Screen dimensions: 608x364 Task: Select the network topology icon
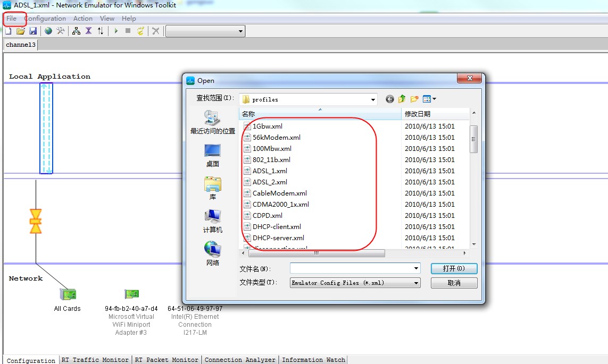pyautogui.click(x=76, y=31)
